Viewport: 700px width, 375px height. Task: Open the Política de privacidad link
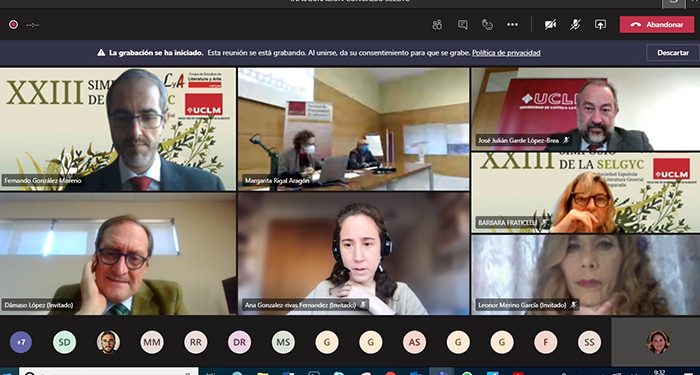(x=506, y=53)
